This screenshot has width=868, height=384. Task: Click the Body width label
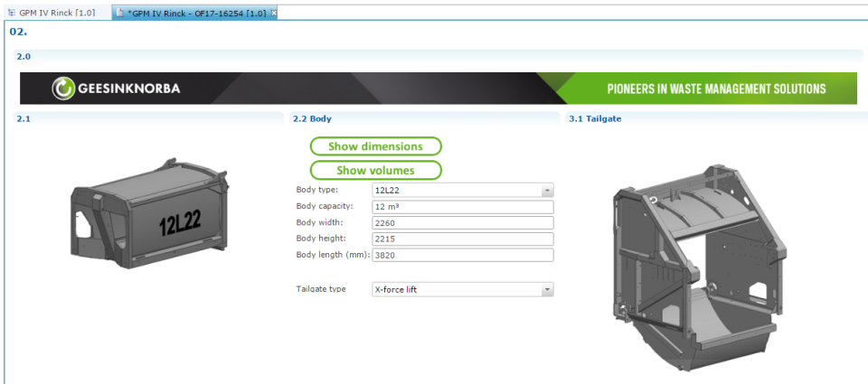(x=320, y=222)
